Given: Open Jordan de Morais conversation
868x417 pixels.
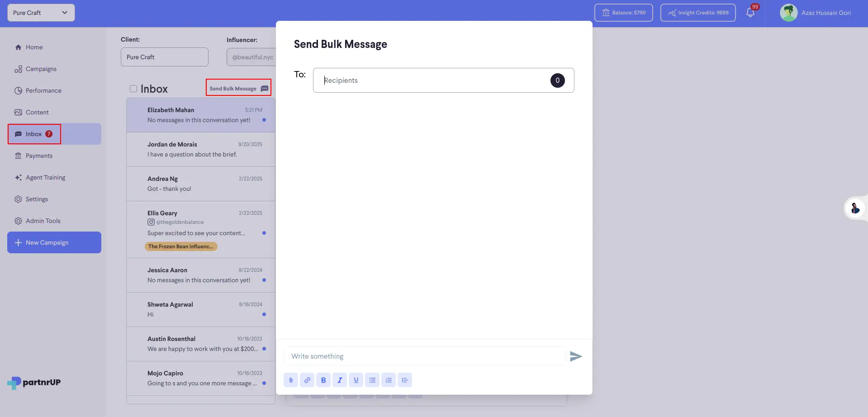Looking at the screenshot, I should [x=201, y=150].
